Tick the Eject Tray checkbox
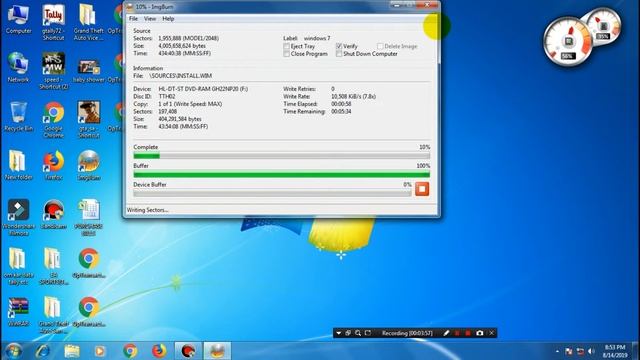 pos(287,47)
